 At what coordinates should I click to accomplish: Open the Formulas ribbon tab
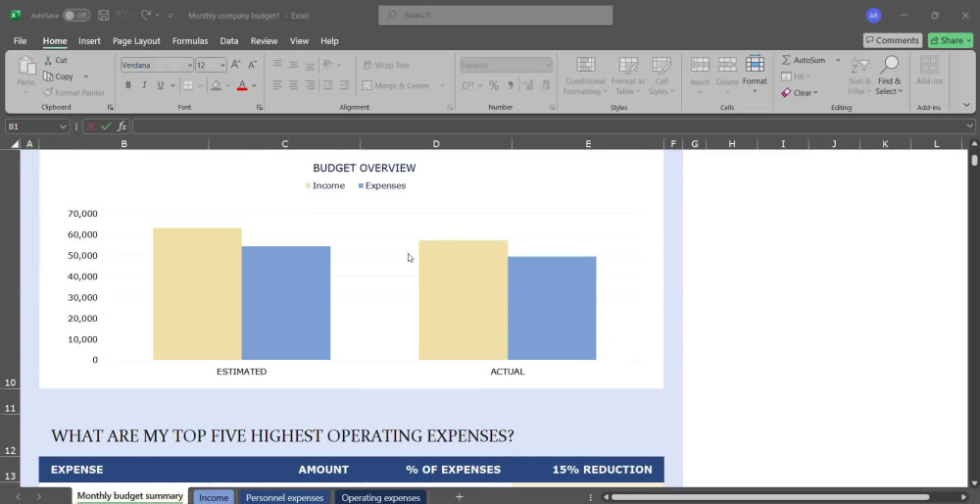190,40
